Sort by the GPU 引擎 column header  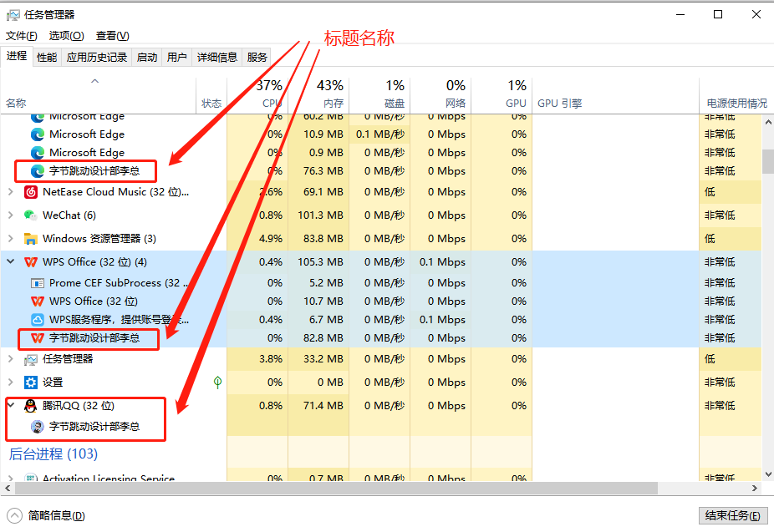coord(615,95)
